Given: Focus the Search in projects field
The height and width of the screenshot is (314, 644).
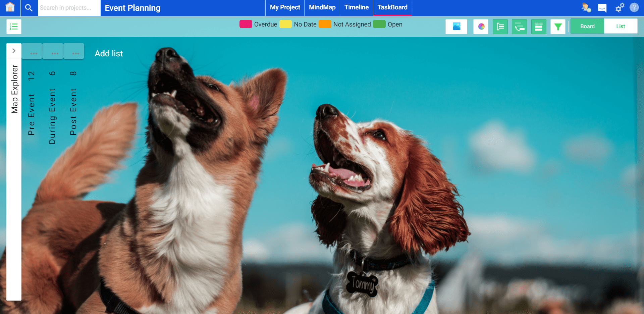Looking at the screenshot, I should point(69,8).
